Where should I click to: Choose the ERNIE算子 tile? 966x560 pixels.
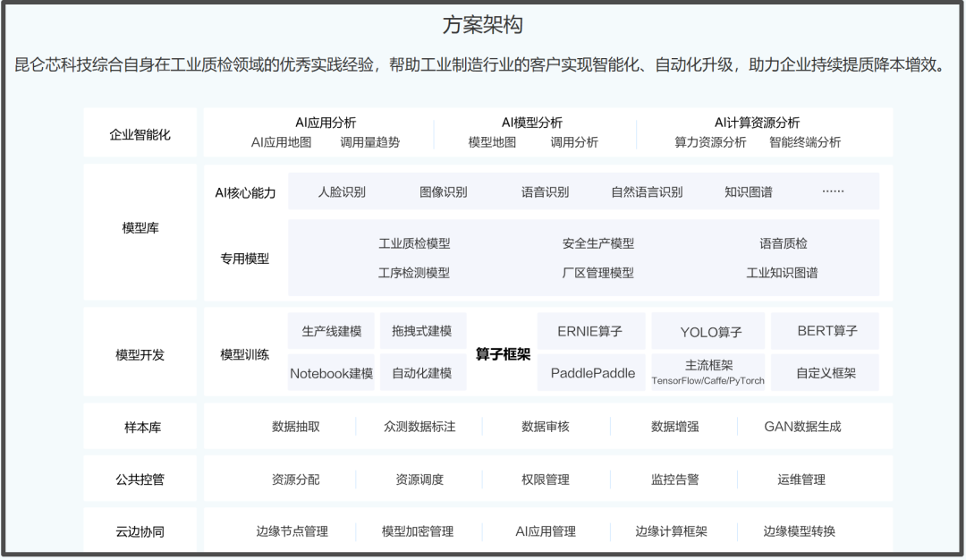(589, 331)
